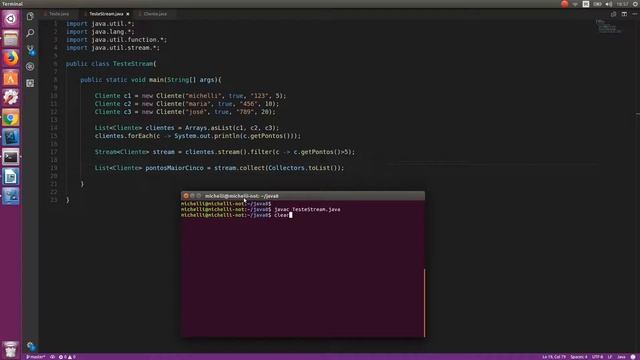640x360 pixels.
Task: Click on the main method declaration line
Action: tap(151, 80)
